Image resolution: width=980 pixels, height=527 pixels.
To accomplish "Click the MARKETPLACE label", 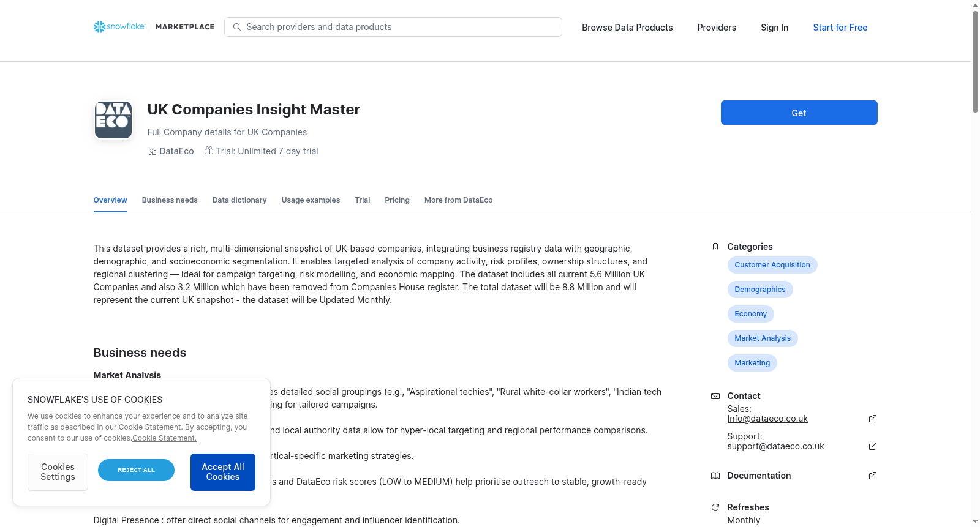I will tap(185, 27).
